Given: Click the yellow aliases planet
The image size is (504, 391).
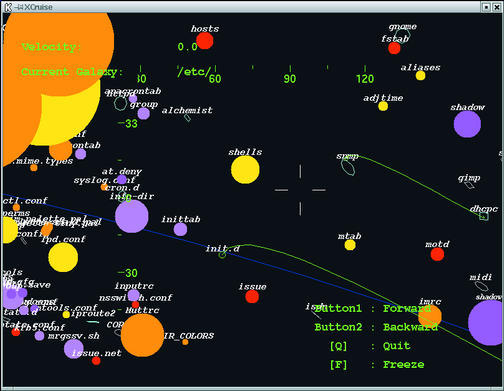Looking at the screenshot, I should 420,76.
